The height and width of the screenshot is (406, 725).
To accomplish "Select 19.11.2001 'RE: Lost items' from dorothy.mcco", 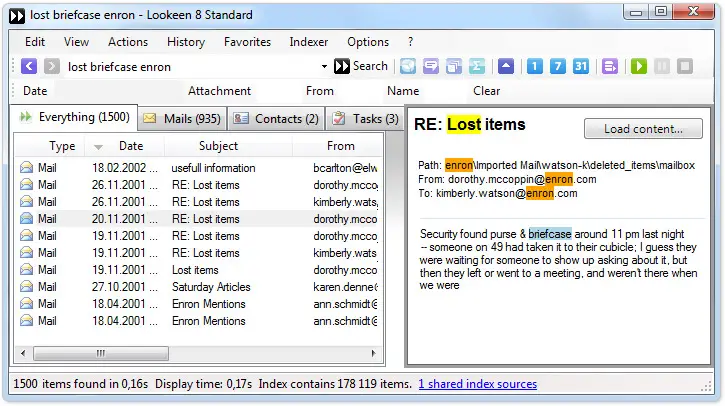I will tap(199, 236).
